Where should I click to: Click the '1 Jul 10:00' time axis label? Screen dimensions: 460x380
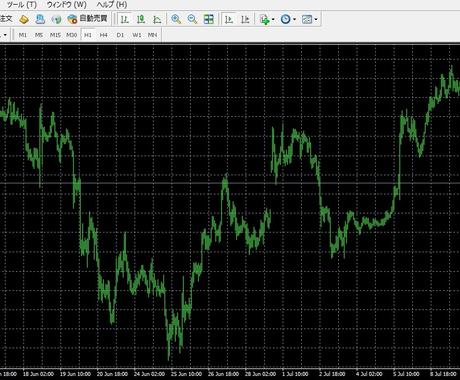coord(295,374)
